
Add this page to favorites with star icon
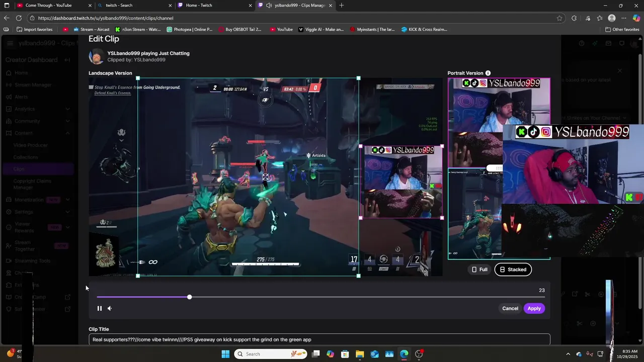click(559, 18)
